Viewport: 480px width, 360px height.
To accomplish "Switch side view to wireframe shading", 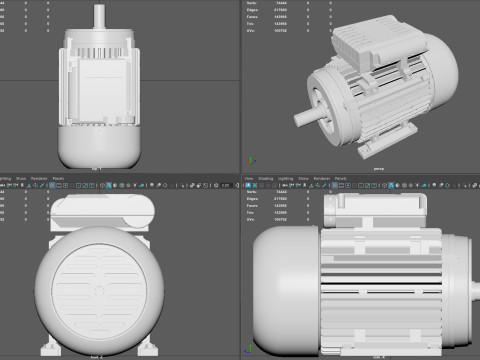I will [x=384, y=185].
